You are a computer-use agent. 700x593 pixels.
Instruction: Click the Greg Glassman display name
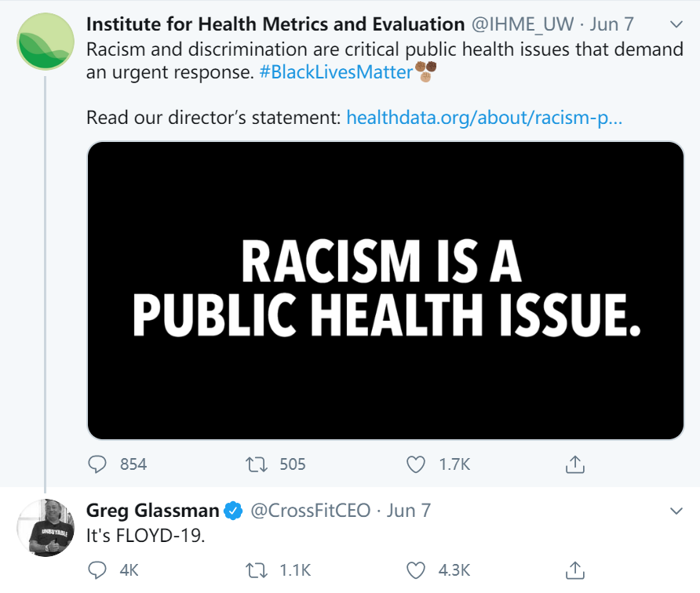(x=152, y=511)
